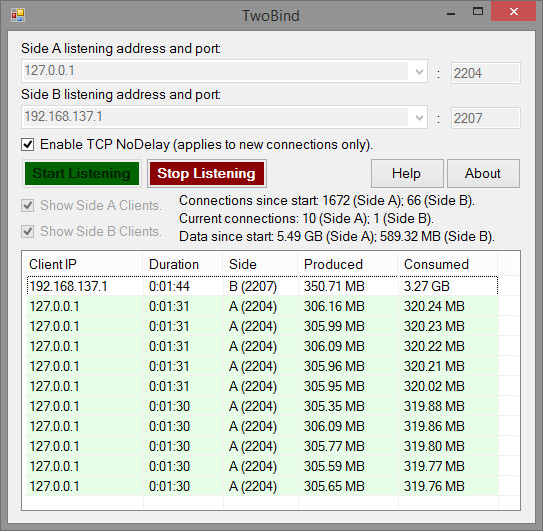Viewport: 543px width, 531px height.
Task: Open Side B listening address dropdown
Action: (x=419, y=117)
